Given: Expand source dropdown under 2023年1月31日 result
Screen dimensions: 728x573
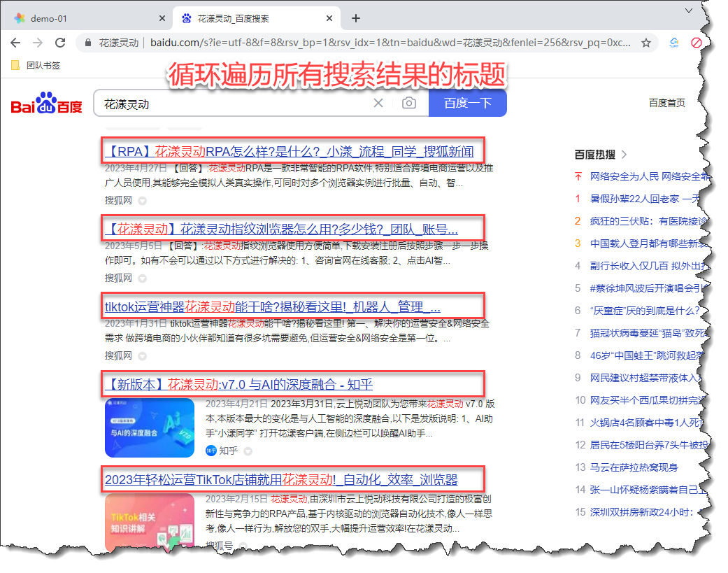Looking at the screenshot, I should coord(143,356).
